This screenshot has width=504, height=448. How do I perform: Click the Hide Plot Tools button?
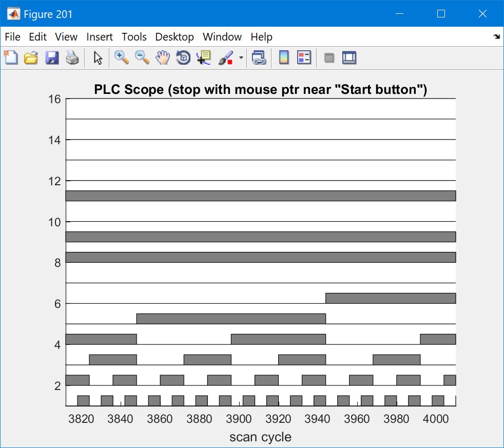pos(329,58)
